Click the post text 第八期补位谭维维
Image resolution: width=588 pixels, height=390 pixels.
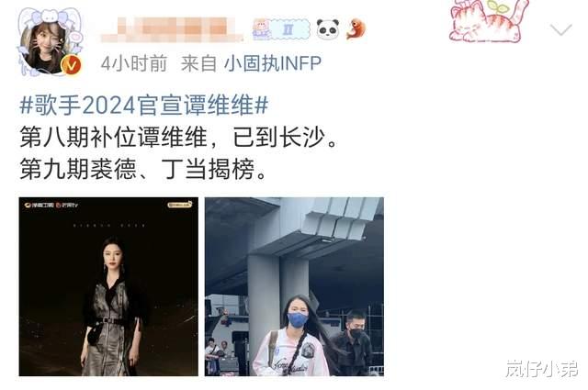pos(114,137)
